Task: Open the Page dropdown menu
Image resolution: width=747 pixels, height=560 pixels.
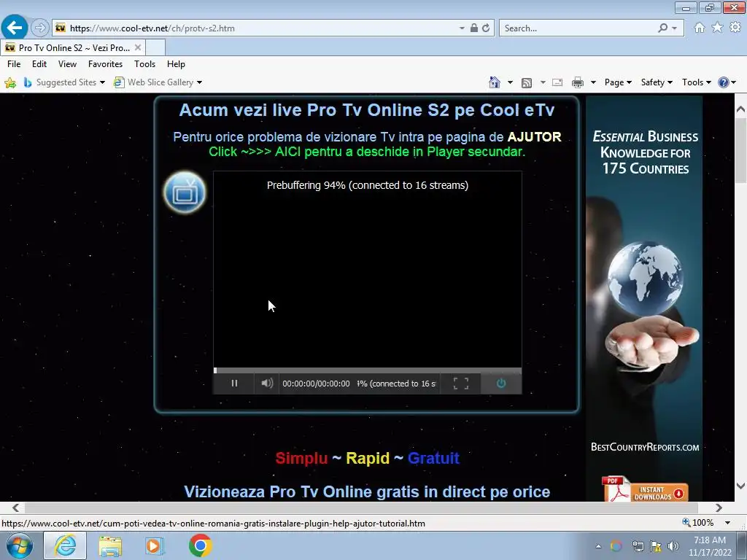Action: (x=618, y=82)
